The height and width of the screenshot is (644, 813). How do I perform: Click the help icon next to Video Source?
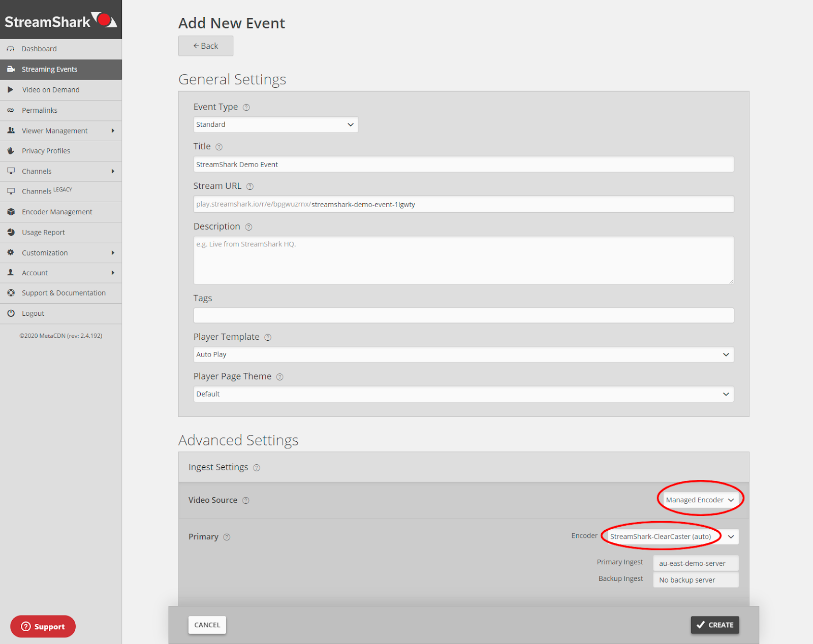tap(245, 500)
